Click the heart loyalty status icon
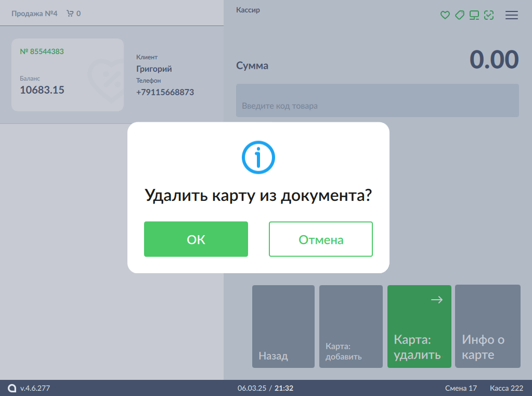 tap(445, 15)
